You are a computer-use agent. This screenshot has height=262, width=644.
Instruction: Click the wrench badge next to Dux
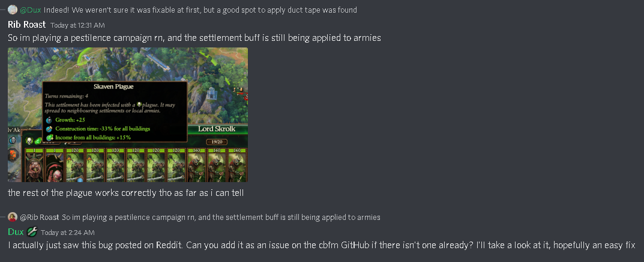click(32, 232)
